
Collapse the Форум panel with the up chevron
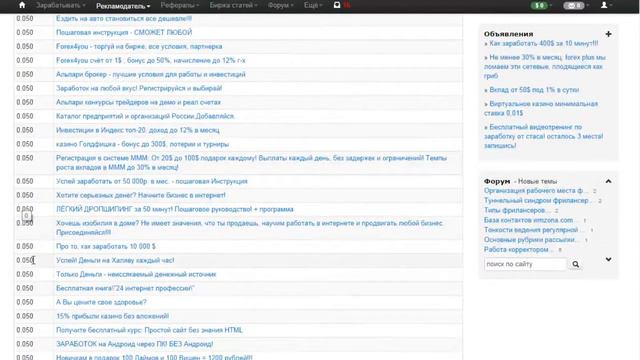coord(608,181)
